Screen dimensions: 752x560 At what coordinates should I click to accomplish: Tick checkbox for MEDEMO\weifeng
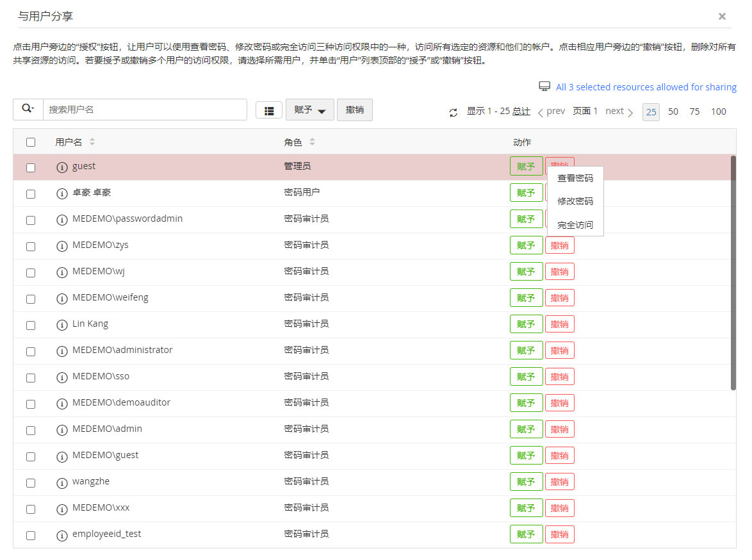(x=31, y=299)
